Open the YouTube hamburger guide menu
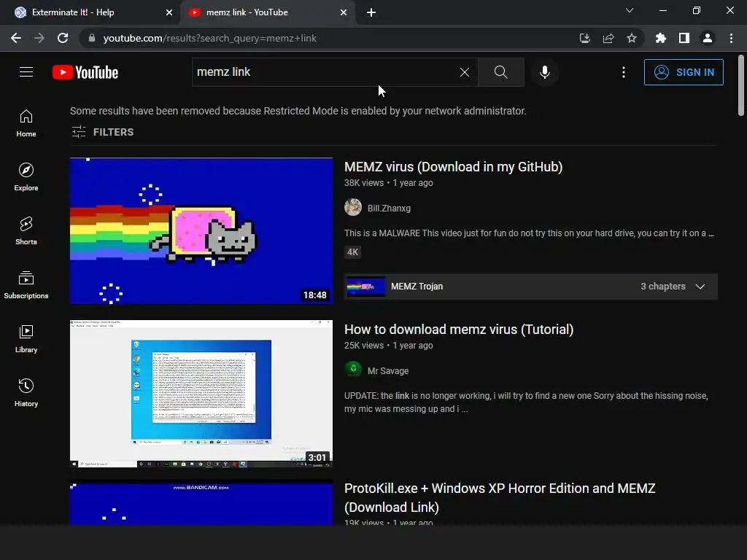The width and height of the screenshot is (747, 560). click(x=26, y=72)
